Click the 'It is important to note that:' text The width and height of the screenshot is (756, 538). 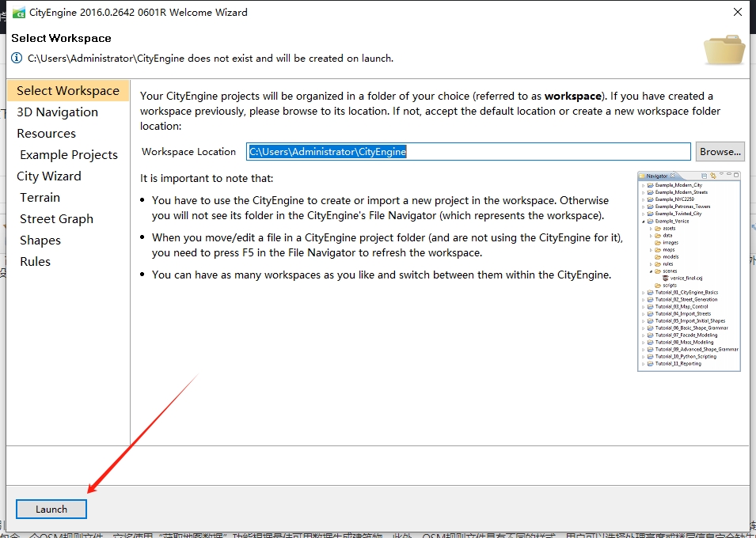coord(207,178)
